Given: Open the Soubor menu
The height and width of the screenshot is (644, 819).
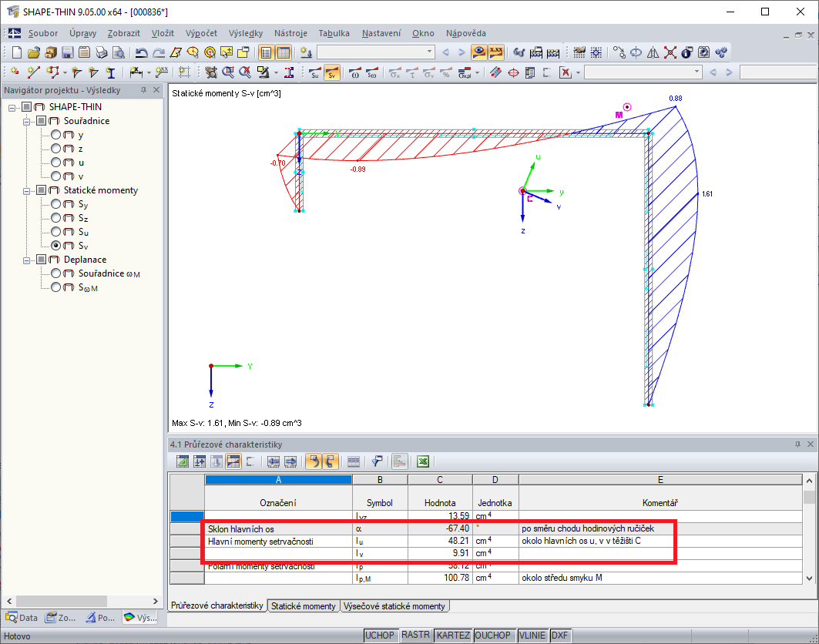Looking at the screenshot, I should coord(43,33).
